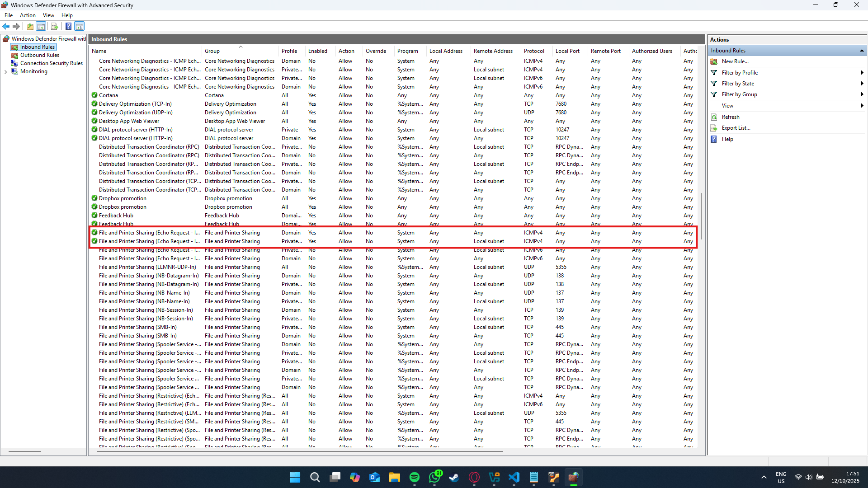This screenshot has height=488, width=868.
Task: Sort by the Enabled column header
Action: tap(321, 51)
